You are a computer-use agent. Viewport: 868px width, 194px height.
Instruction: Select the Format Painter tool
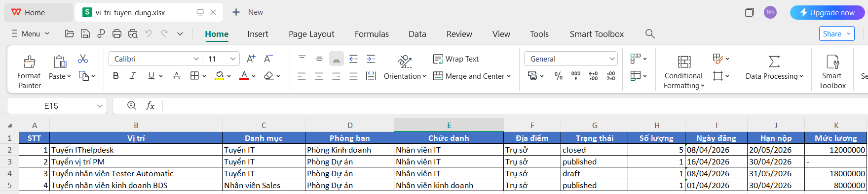pos(30,72)
